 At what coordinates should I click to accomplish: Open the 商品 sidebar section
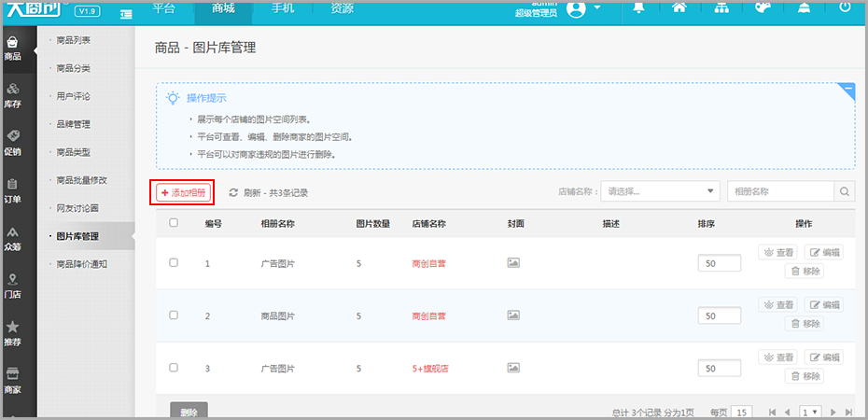pyautogui.click(x=13, y=49)
